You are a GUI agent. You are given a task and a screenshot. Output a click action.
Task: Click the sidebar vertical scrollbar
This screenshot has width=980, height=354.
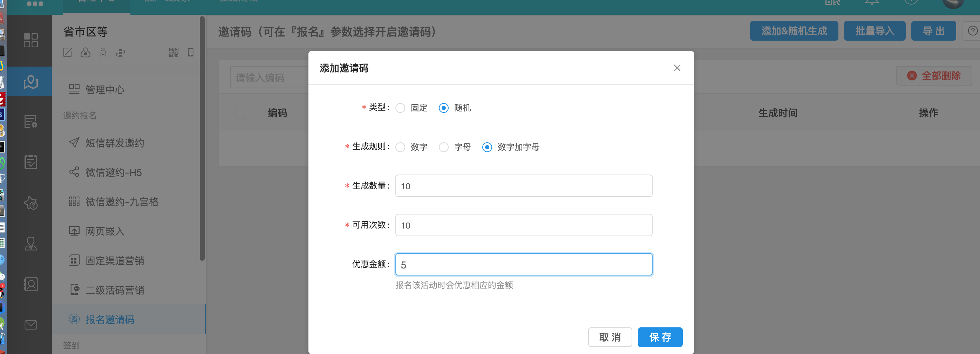pyautogui.click(x=202, y=138)
